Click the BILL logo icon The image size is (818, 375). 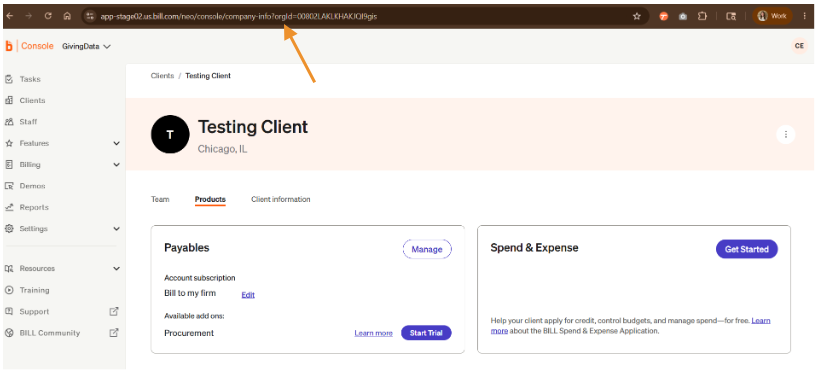[9, 46]
